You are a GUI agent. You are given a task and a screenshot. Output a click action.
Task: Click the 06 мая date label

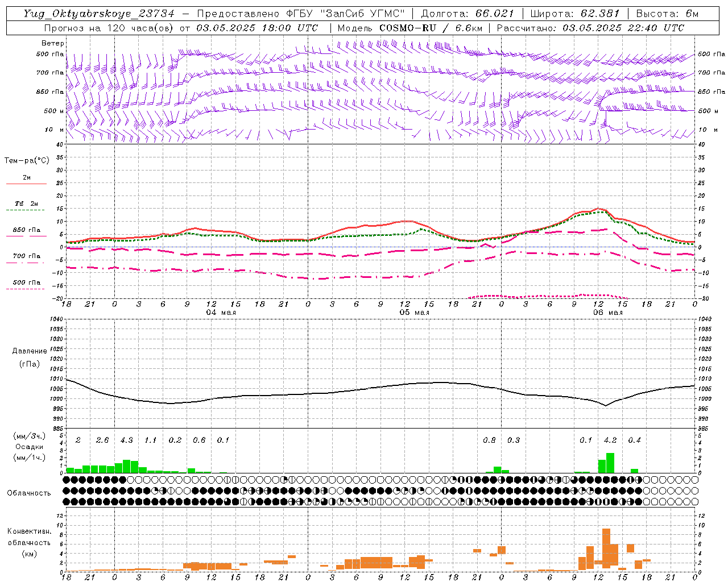point(607,313)
